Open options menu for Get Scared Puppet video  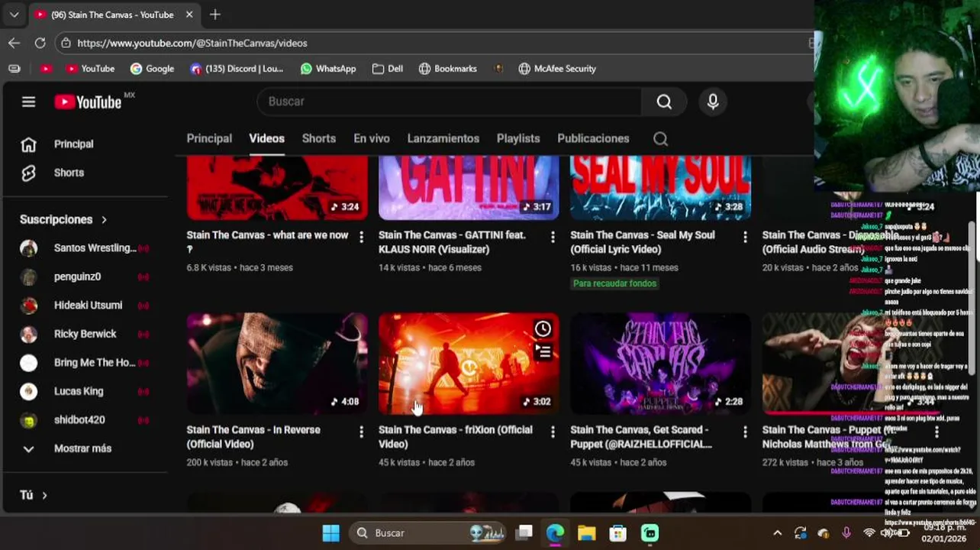[745, 432]
